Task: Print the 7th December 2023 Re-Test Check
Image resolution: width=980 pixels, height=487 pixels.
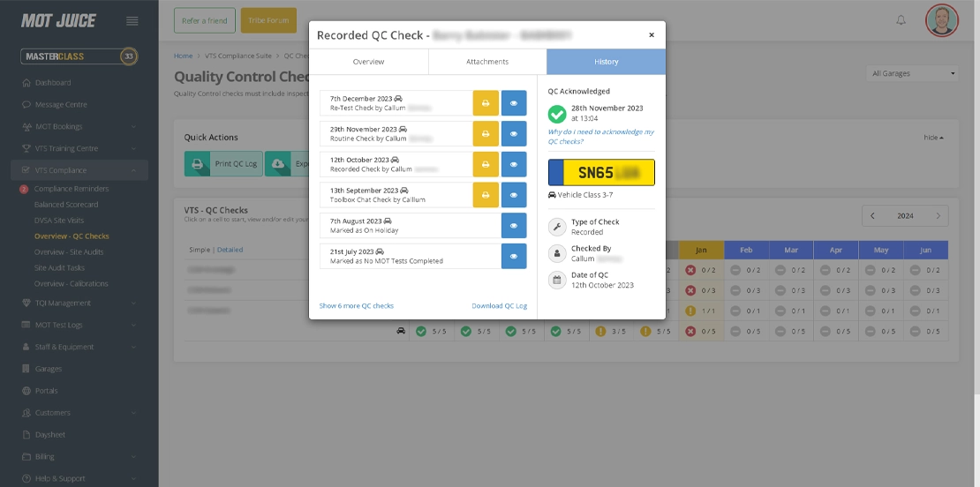Action: click(486, 103)
